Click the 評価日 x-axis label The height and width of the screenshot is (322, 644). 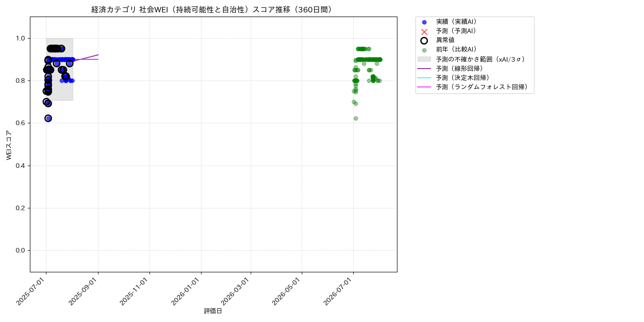click(x=213, y=311)
